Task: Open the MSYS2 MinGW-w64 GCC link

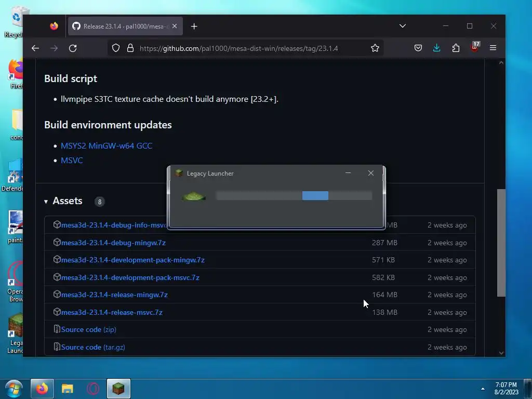Action: (106, 146)
